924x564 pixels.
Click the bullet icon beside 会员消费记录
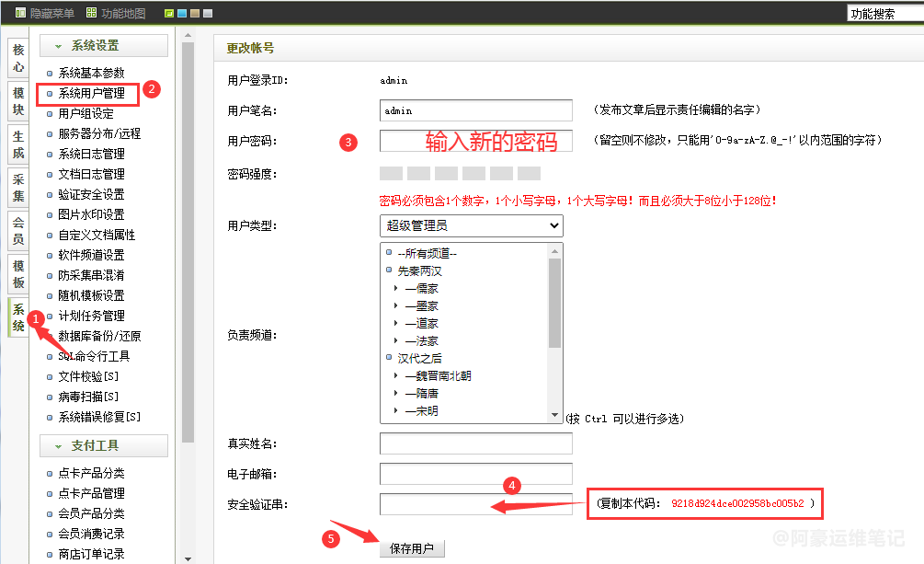coord(50,535)
